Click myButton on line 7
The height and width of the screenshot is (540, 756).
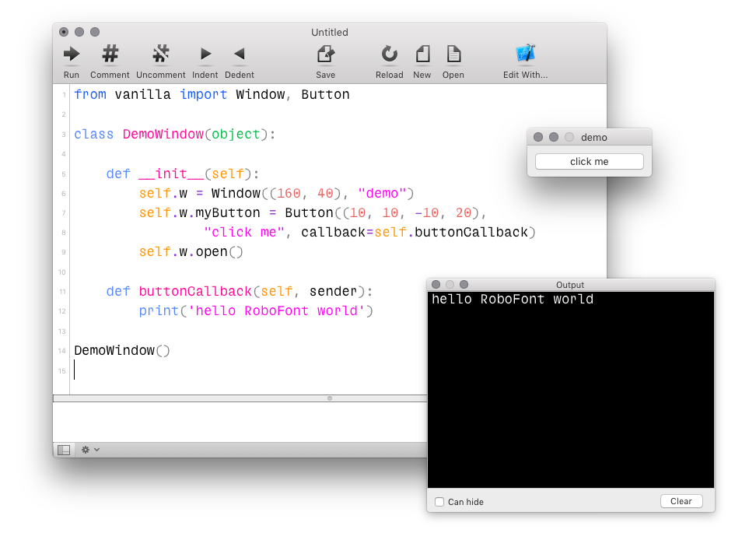coord(228,212)
